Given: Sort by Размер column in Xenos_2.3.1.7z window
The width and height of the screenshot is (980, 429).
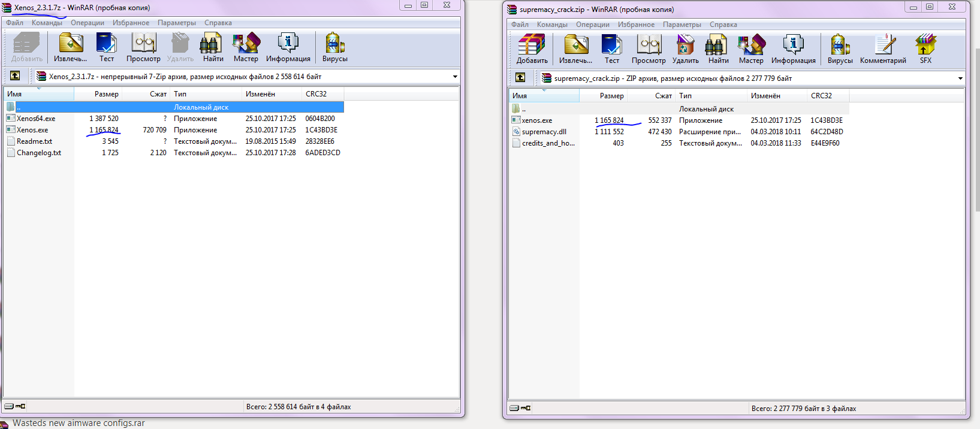Looking at the screenshot, I should pos(98,94).
